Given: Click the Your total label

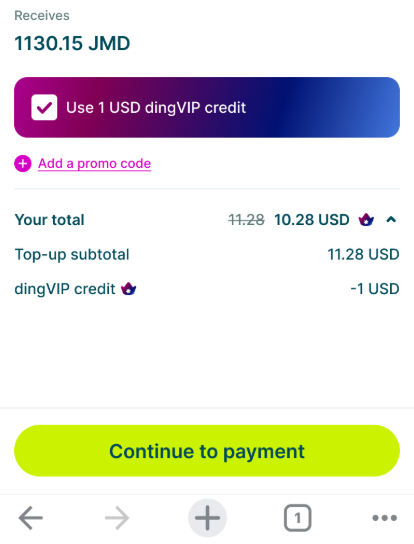Looking at the screenshot, I should click(50, 220).
